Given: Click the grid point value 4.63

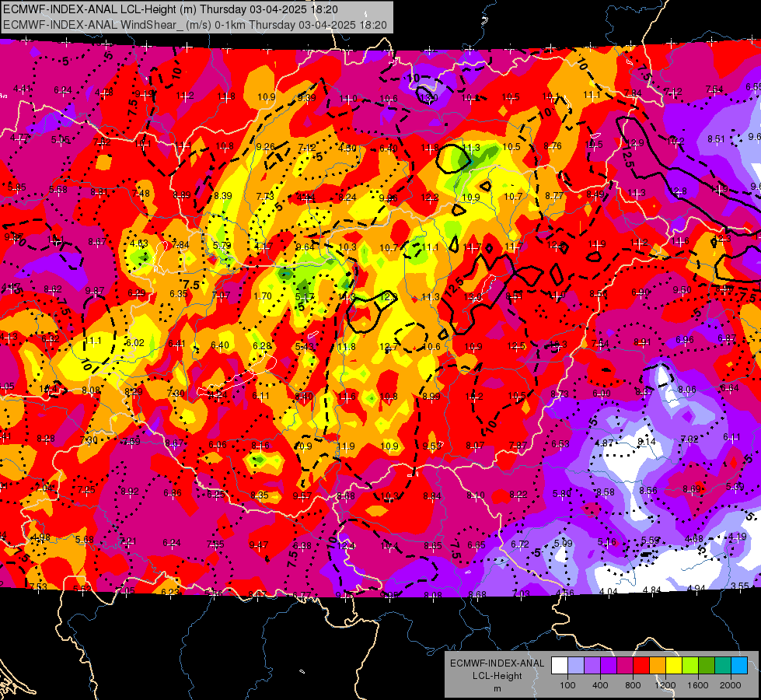Looking at the screenshot, I should coord(139,243).
